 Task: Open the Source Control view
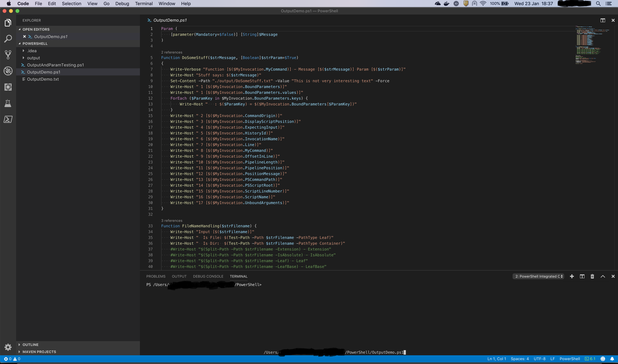pyautogui.click(x=8, y=55)
